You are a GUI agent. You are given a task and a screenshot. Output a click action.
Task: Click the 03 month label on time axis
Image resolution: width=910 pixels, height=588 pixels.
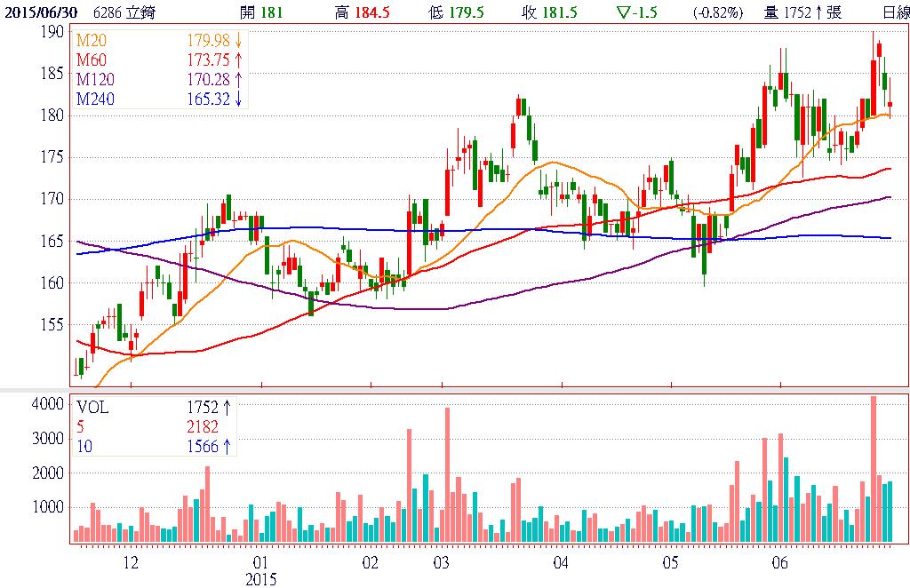click(x=441, y=563)
